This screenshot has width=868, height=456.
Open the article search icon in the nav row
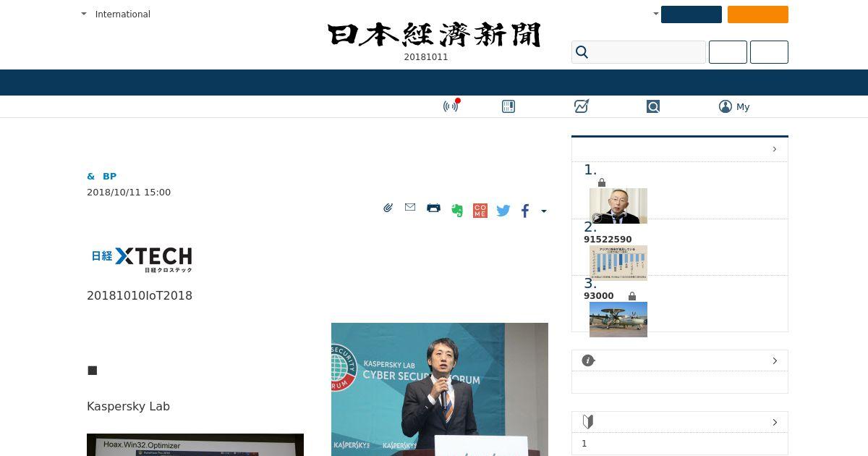[x=653, y=106]
